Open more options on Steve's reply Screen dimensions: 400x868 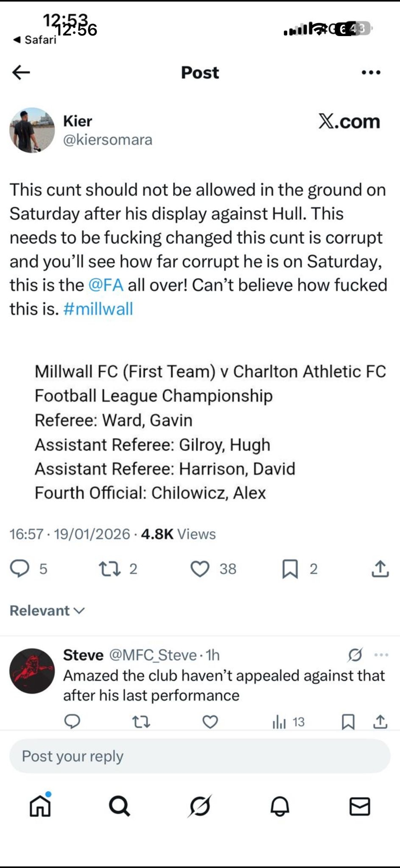click(x=381, y=655)
